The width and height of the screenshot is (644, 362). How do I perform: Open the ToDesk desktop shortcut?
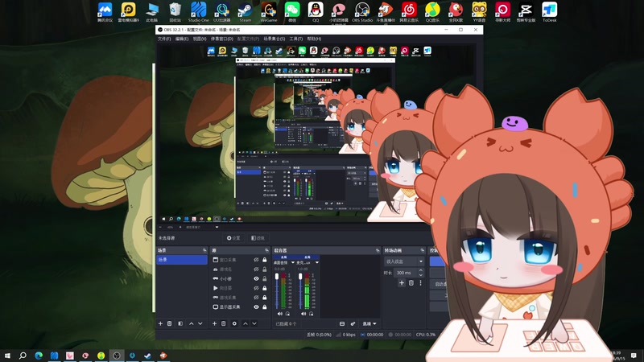[550, 12]
